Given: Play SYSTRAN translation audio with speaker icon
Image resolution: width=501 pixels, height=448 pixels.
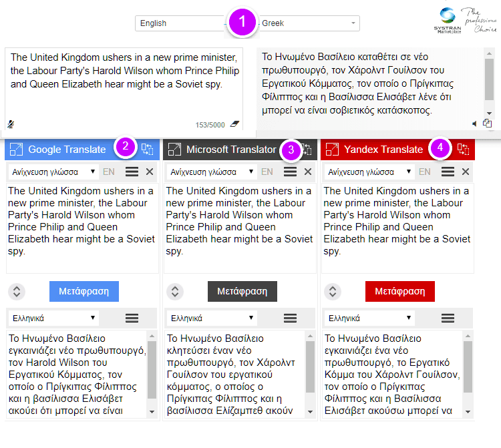Looking at the screenshot, I should coord(474,124).
